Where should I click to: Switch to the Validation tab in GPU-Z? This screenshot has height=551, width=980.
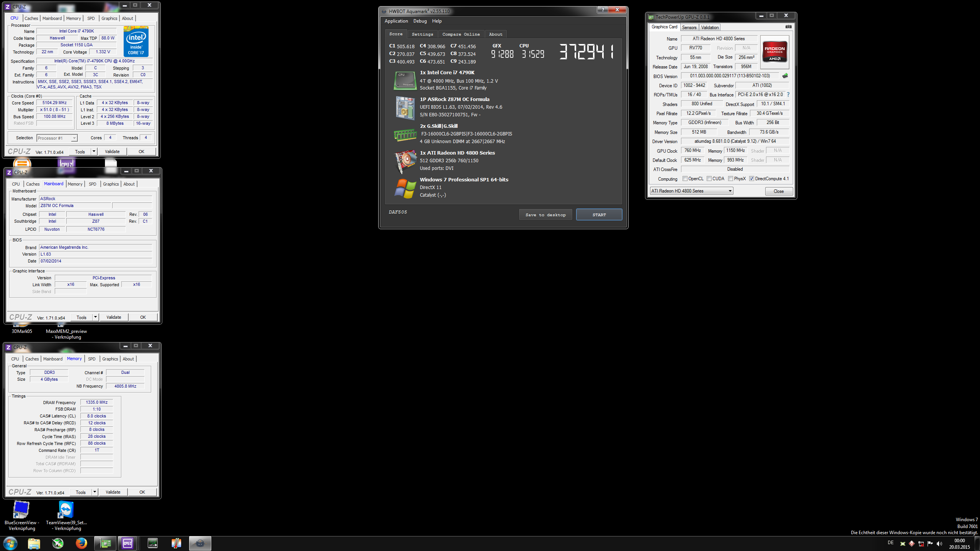pos(710,28)
